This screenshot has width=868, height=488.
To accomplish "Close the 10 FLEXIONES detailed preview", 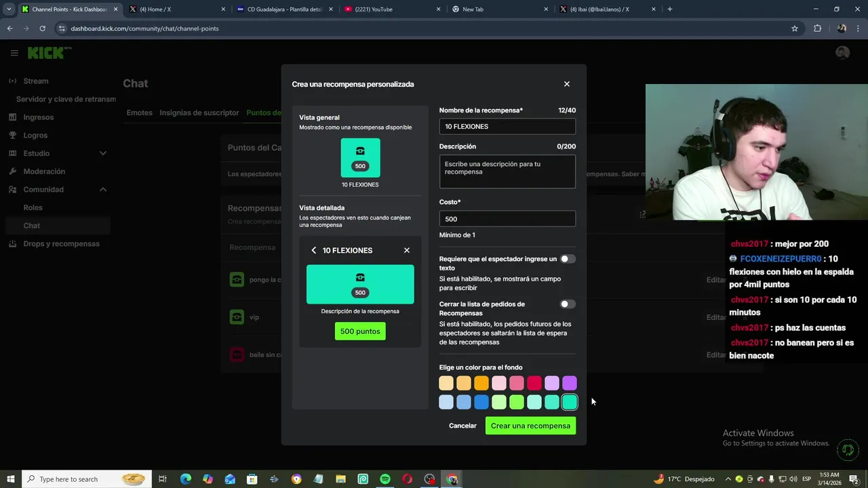I will pos(407,250).
